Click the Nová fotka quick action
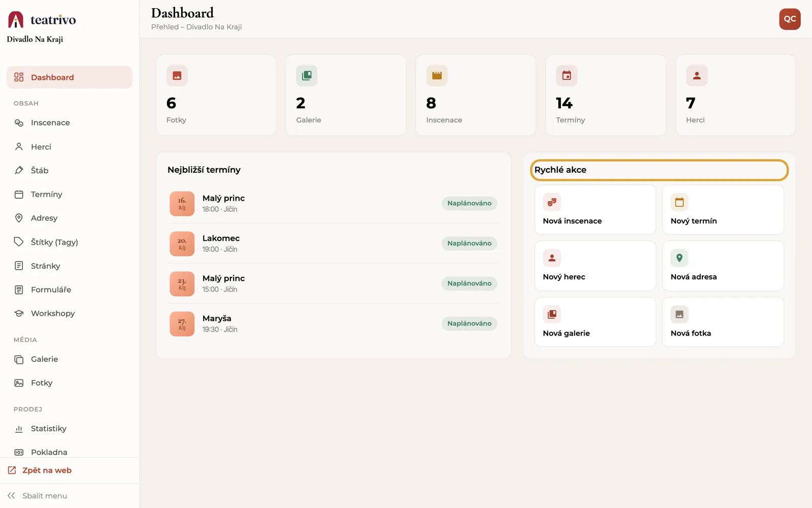Screen dimensions: 812x508 click(723, 322)
